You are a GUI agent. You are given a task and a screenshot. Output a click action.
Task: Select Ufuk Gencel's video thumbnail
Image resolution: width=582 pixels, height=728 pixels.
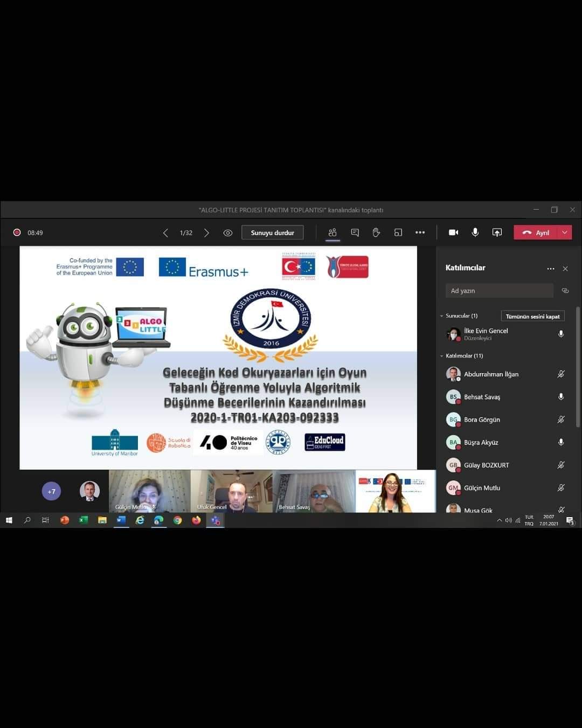(232, 491)
